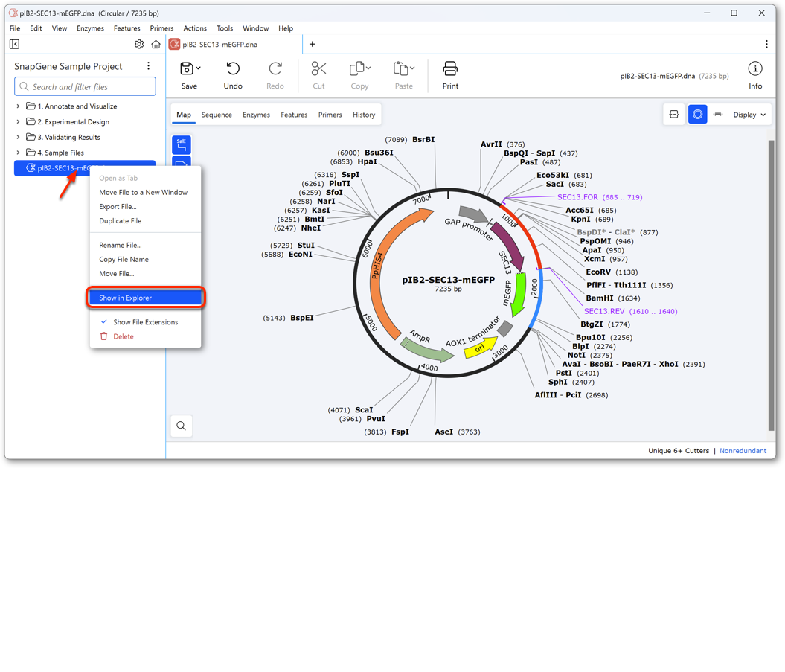Viewport: 785px width, 672px height.
Task: Click the Copy icon
Action: click(x=357, y=68)
